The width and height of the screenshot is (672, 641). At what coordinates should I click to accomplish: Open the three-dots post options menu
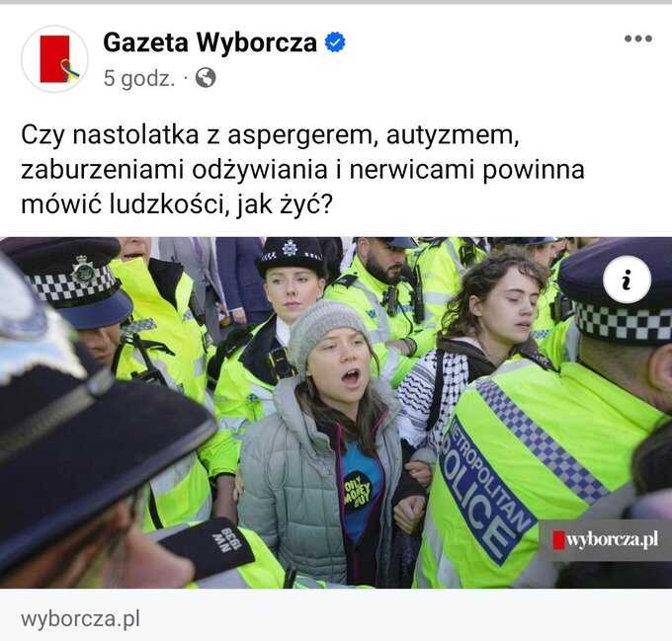[638, 39]
